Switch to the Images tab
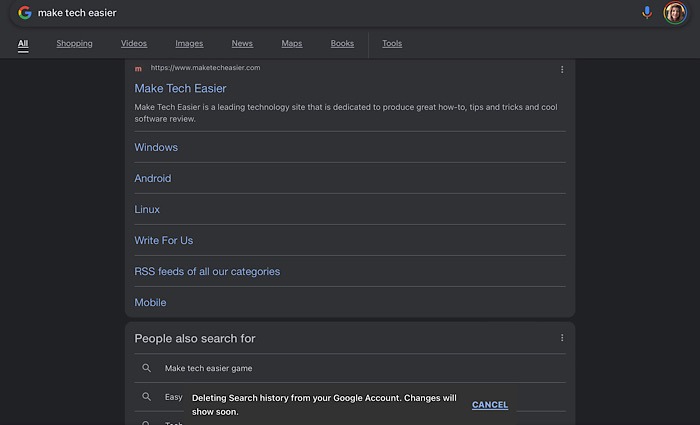 pos(189,44)
